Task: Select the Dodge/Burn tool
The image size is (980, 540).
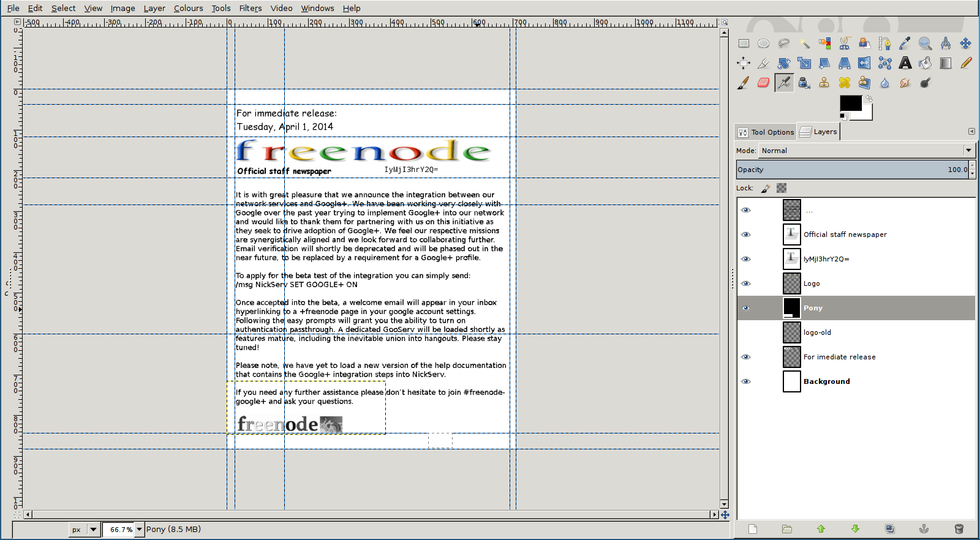Action: [x=925, y=83]
